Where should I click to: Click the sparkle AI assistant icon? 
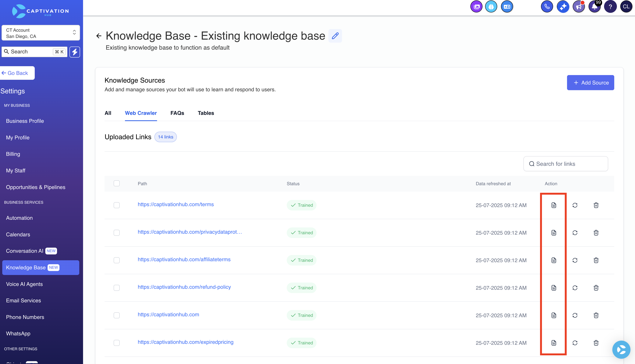563,7
